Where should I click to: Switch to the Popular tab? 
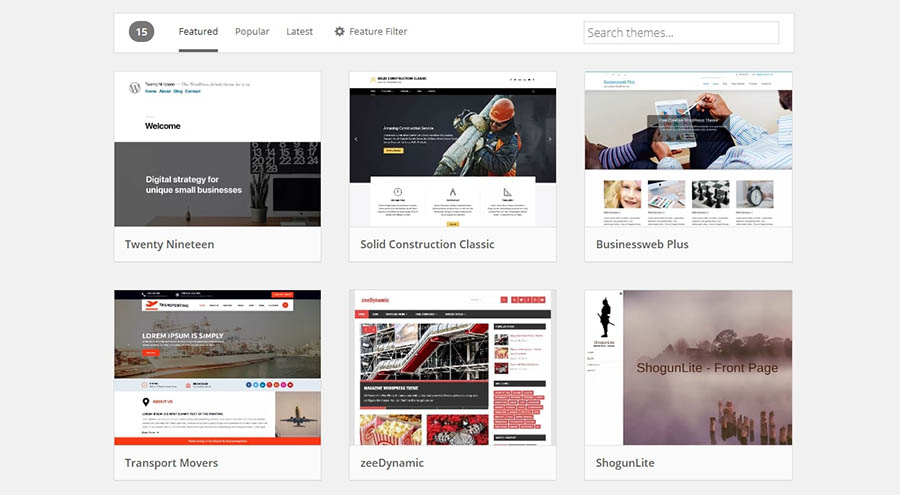point(252,32)
